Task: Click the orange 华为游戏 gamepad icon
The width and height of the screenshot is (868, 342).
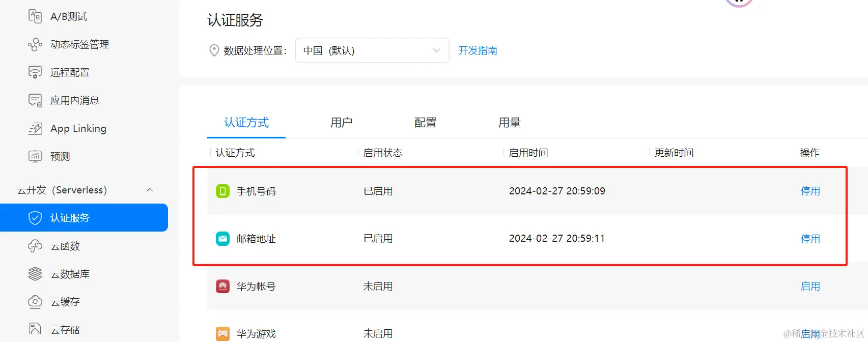Action: (x=222, y=334)
